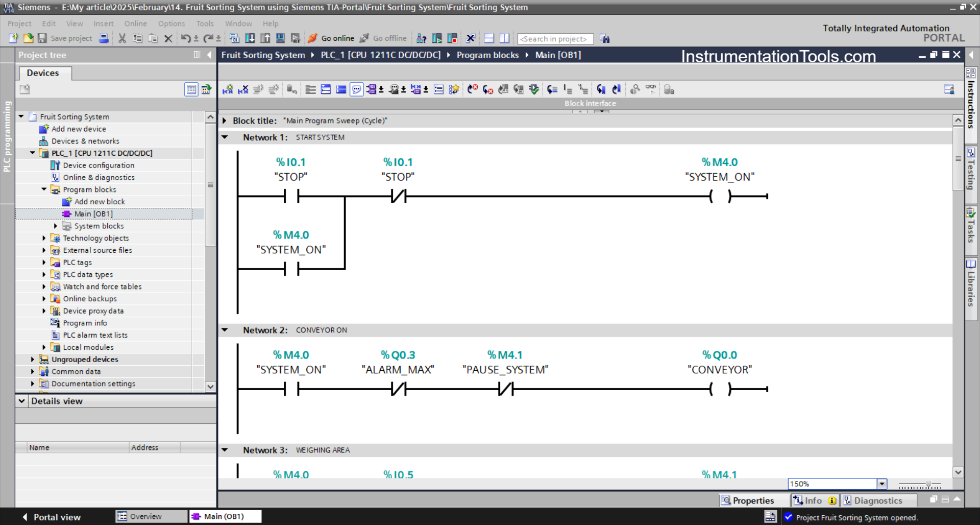
Task: Expand the Block title section
Action: click(225, 121)
